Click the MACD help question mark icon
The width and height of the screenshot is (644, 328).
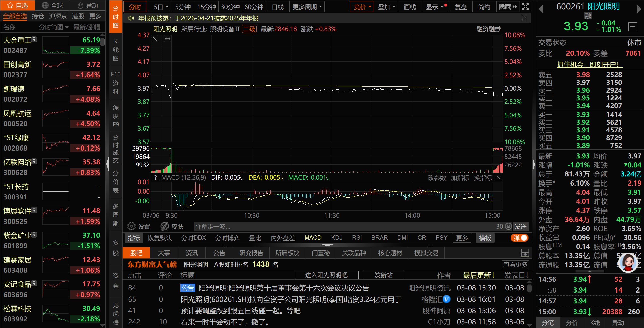click(x=156, y=178)
